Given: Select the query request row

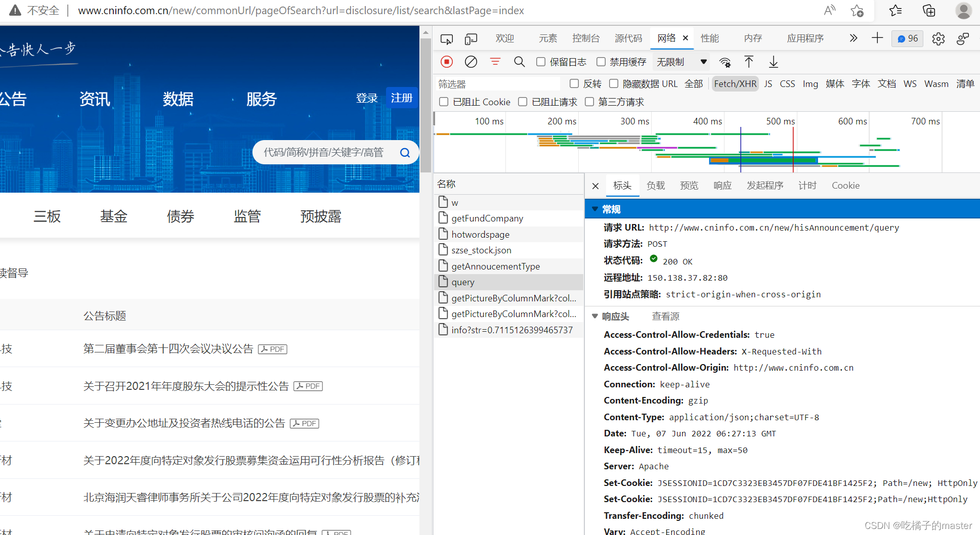Looking at the screenshot, I should (508, 282).
